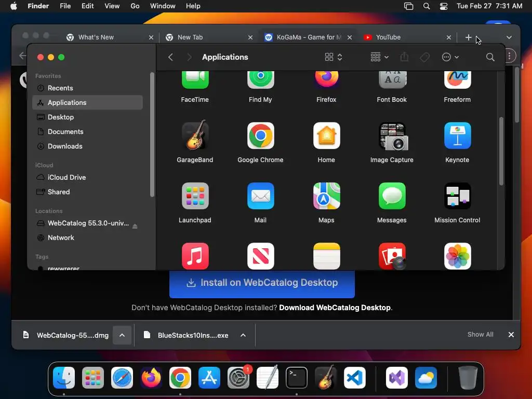Expand options for the WebCatalog dmg download
The image size is (532, 399).
122,335
